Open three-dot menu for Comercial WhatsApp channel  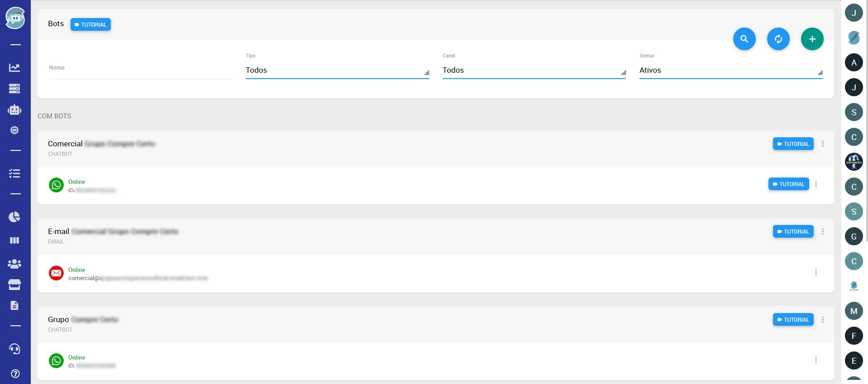[x=816, y=184]
